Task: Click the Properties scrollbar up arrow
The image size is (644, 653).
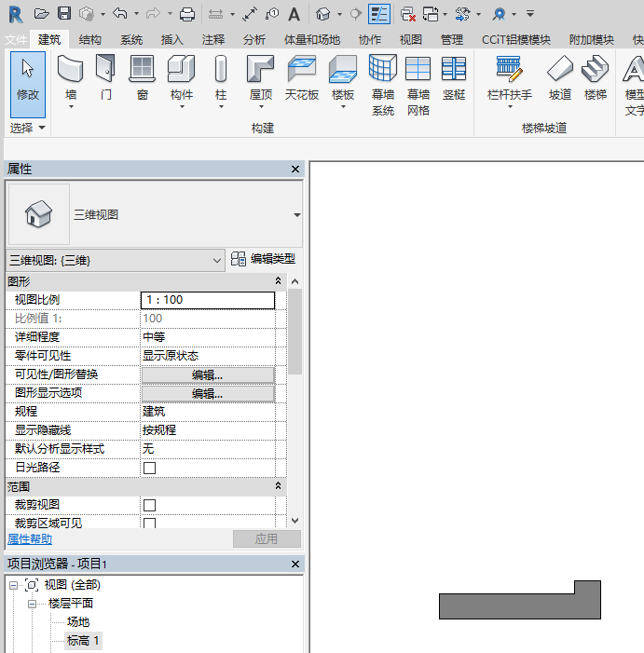Action: click(295, 281)
